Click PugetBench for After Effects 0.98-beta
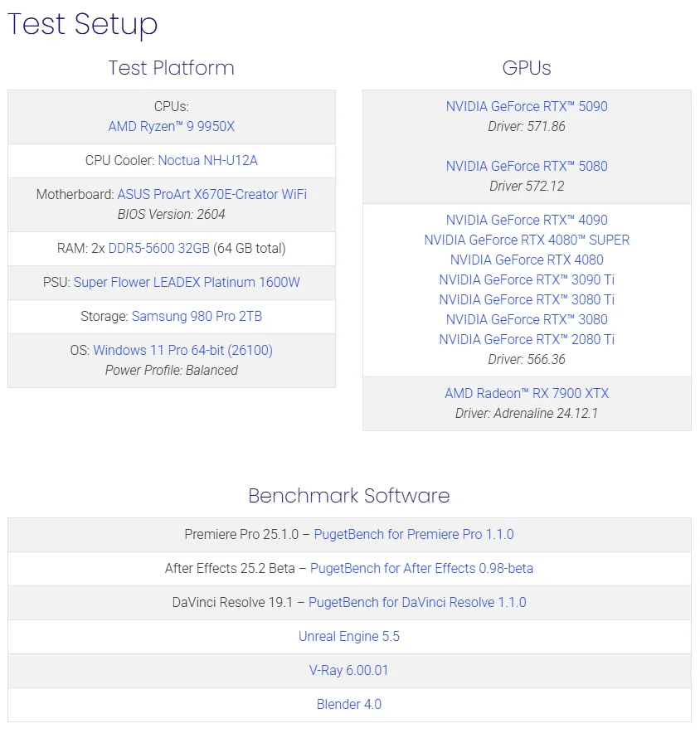The height and width of the screenshot is (733, 700). (421, 569)
